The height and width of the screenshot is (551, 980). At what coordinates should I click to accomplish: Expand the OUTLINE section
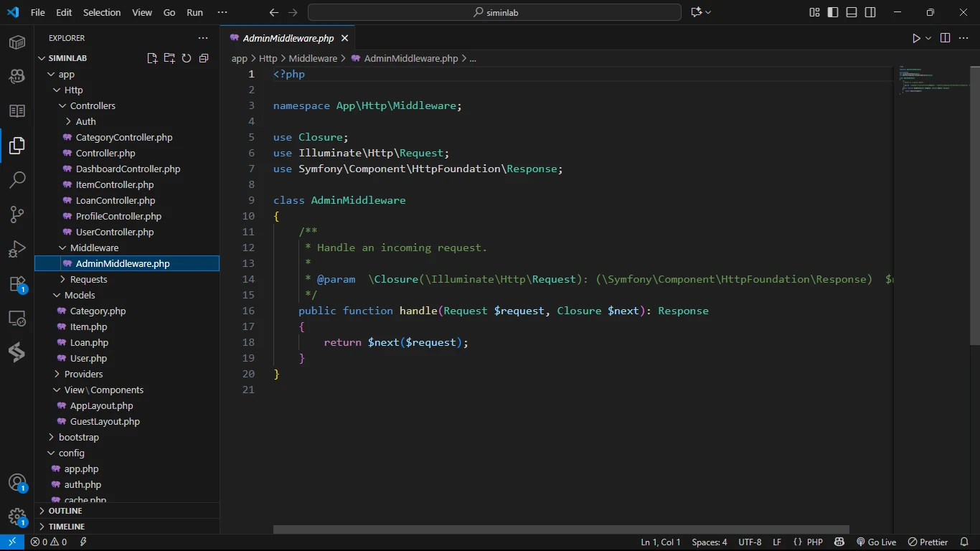click(65, 511)
